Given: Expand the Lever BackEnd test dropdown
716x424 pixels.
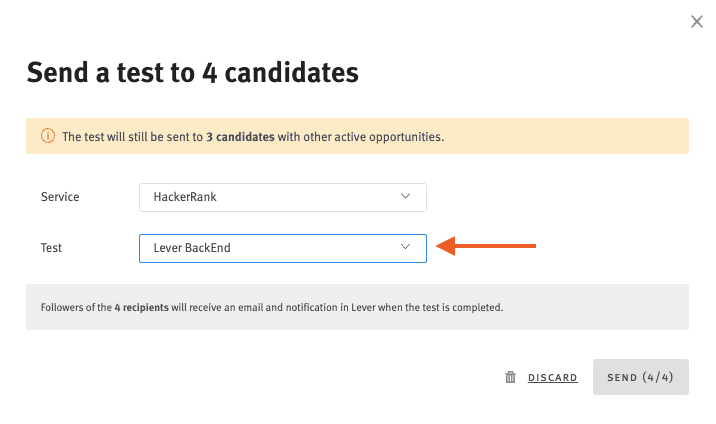Looking at the screenshot, I should tap(282, 248).
